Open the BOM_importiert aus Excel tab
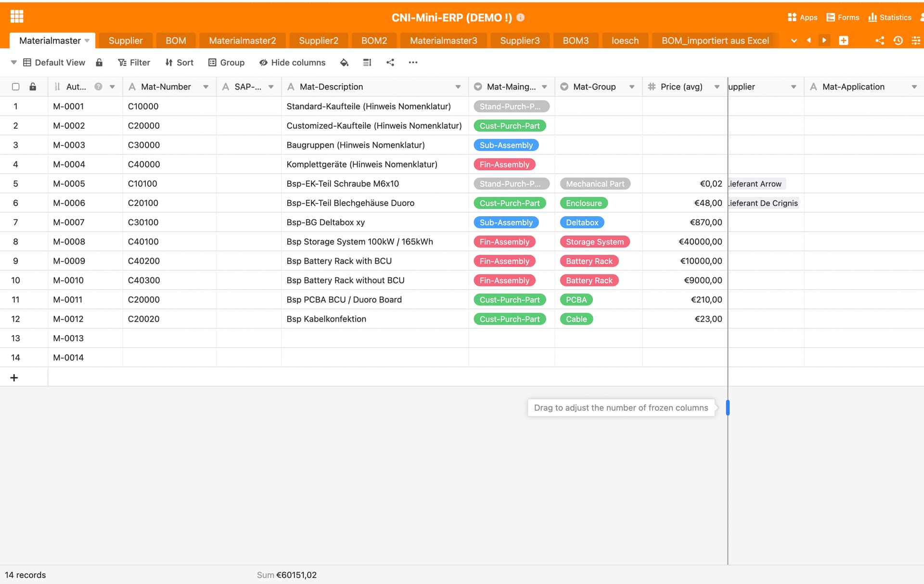 715,40
